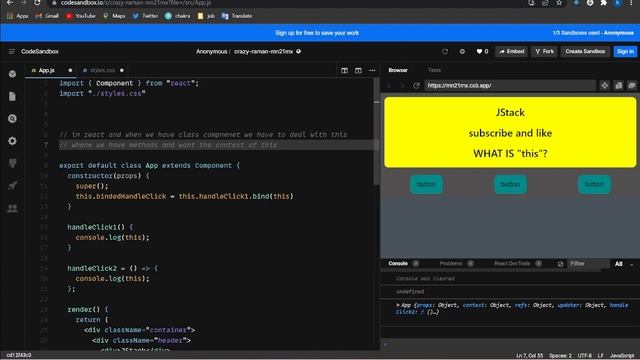This screenshot has height=360, width=640.
Task: Open the All log level dropdown
Action: (624, 264)
